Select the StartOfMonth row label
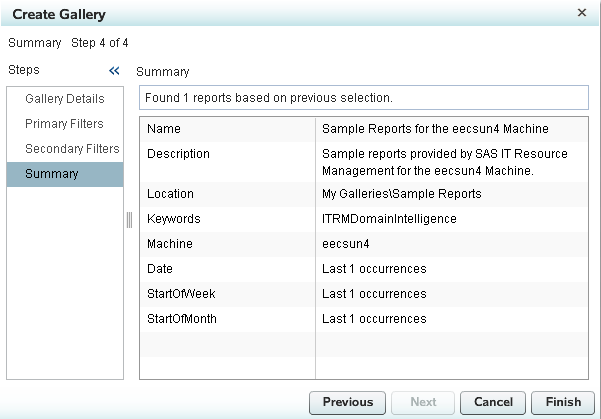This screenshot has width=601, height=419. [x=182, y=319]
